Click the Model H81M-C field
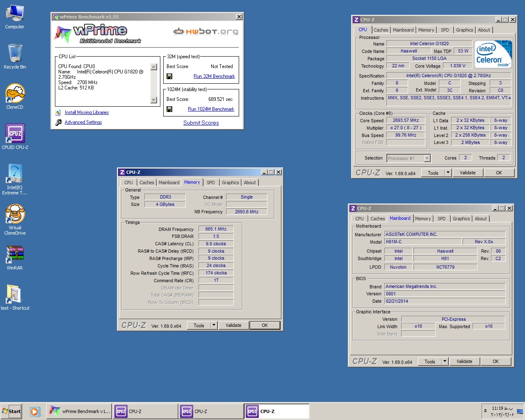 423,242
